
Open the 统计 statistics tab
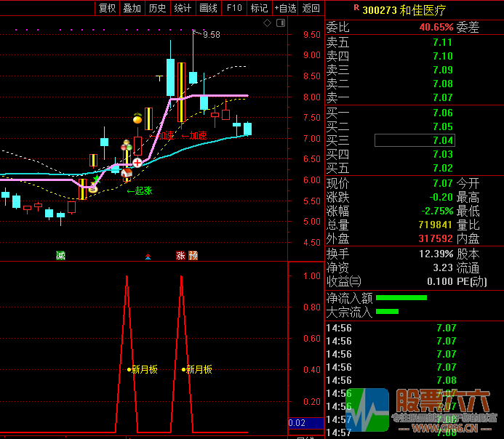[x=183, y=8]
